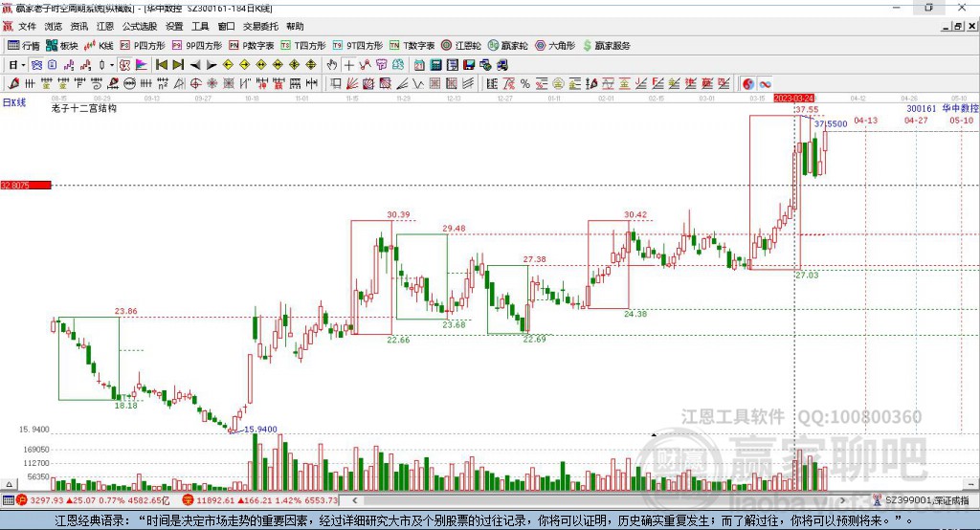Open the 交易委托 menu

coord(260,26)
